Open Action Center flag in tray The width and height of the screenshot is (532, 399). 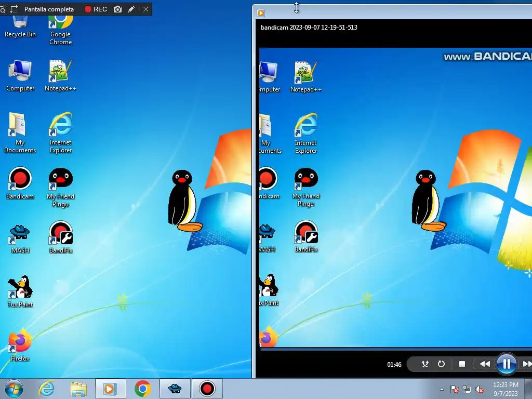455,389
